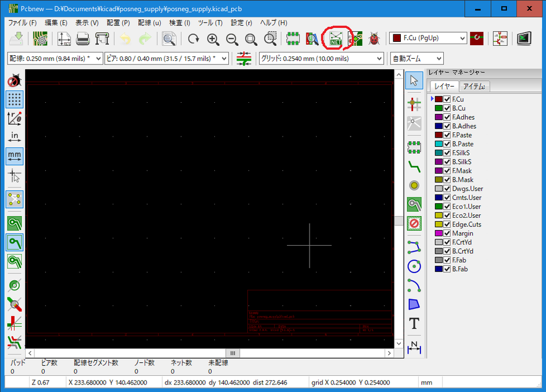This screenshot has height=392, width=546.
Task: Click the canvas scroll-left arrow button
Action: (30, 353)
